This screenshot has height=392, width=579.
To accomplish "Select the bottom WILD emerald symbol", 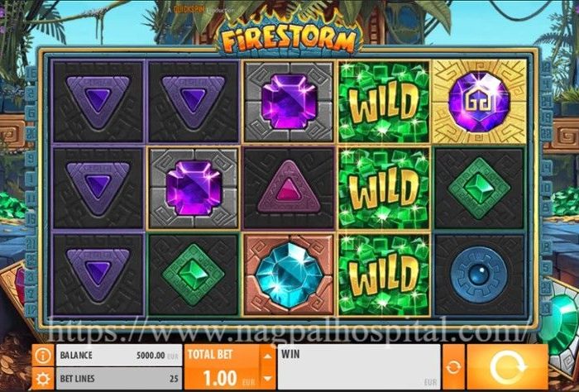I will [384, 275].
